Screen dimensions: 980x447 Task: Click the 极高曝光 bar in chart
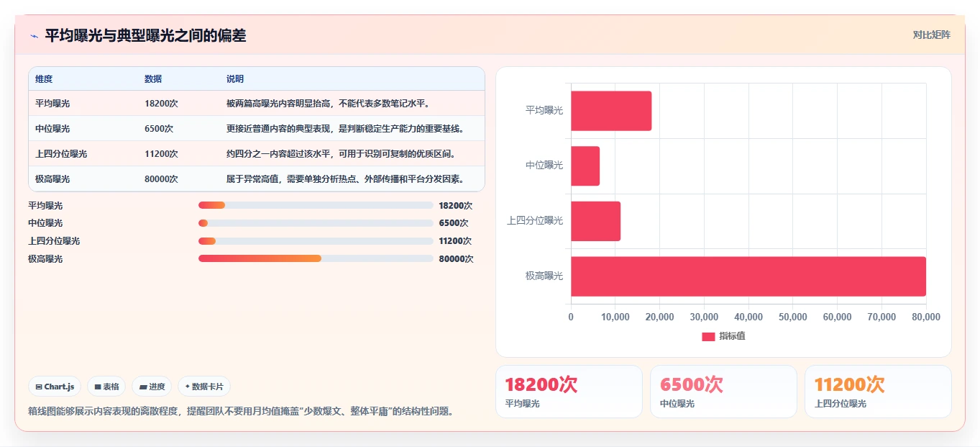pyautogui.click(x=748, y=276)
